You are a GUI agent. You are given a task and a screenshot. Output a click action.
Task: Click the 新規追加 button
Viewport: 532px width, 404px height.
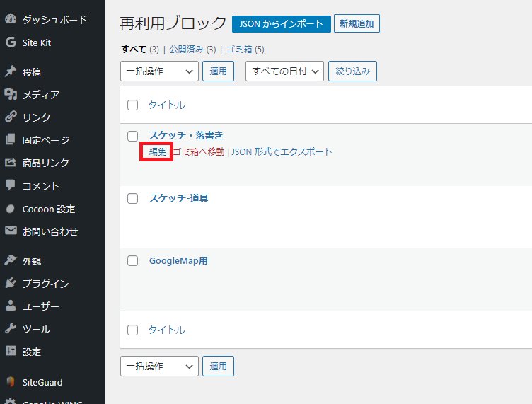pyautogui.click(x=357, y=24)
